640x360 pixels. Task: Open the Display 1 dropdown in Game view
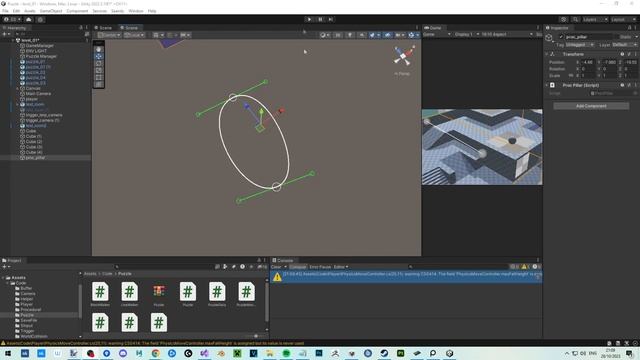[x=466, y=34]
